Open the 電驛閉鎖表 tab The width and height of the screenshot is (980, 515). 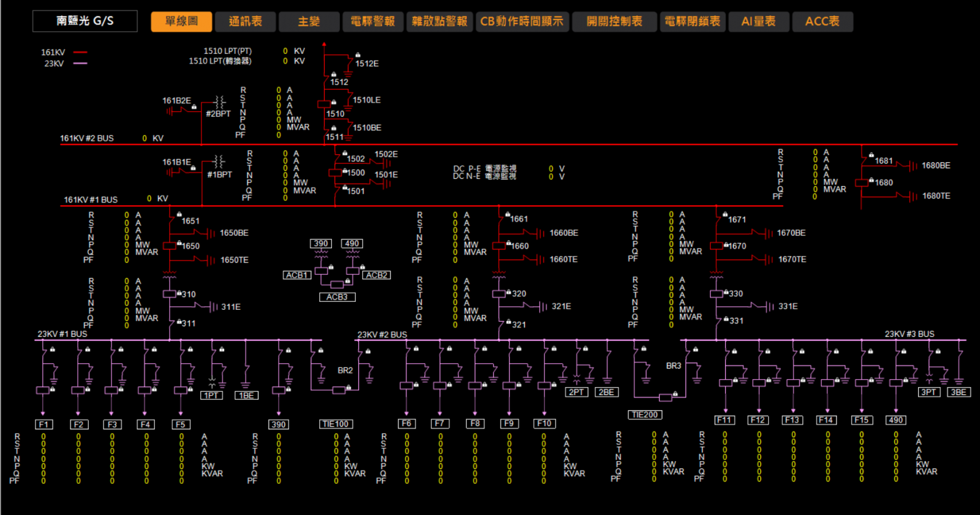693,21
